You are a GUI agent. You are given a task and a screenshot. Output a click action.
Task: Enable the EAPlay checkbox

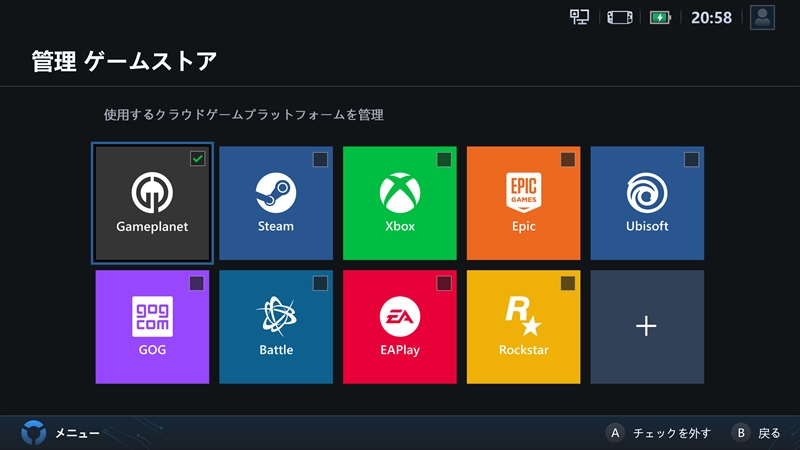click(444, 283)
